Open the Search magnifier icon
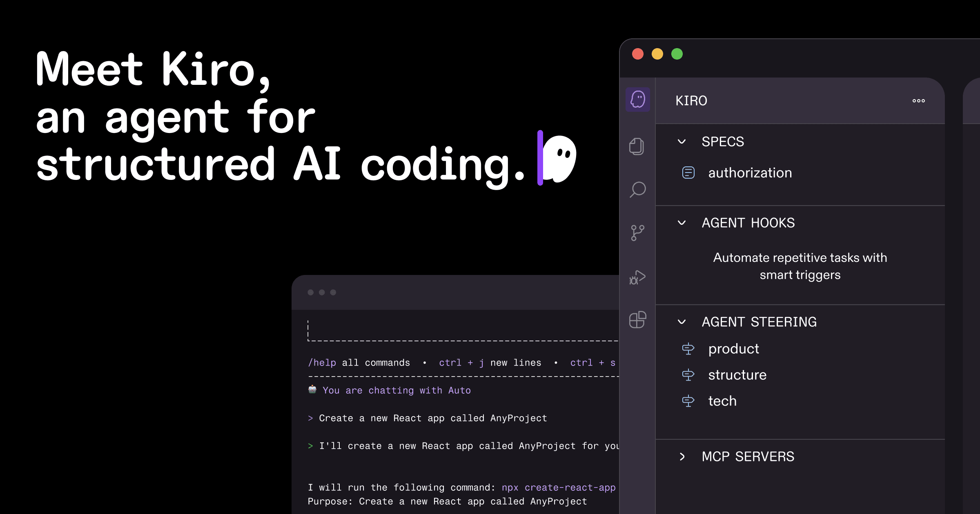980x514 pixels. click(637, 190)
